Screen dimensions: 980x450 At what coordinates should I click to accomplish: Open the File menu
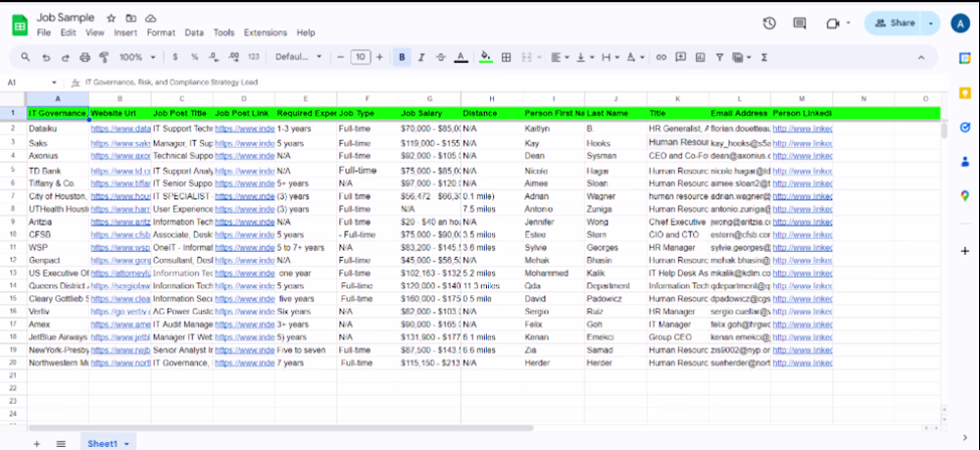pos(44,32)
